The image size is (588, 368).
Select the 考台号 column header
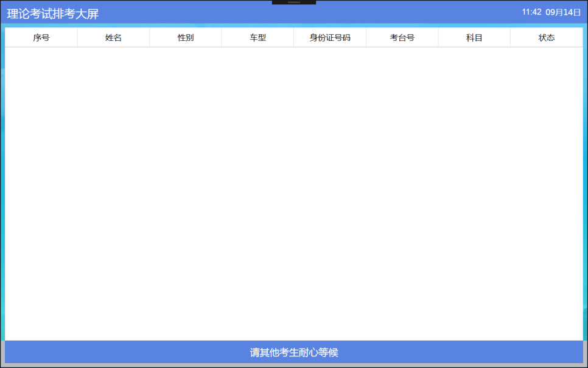[402, 38]
